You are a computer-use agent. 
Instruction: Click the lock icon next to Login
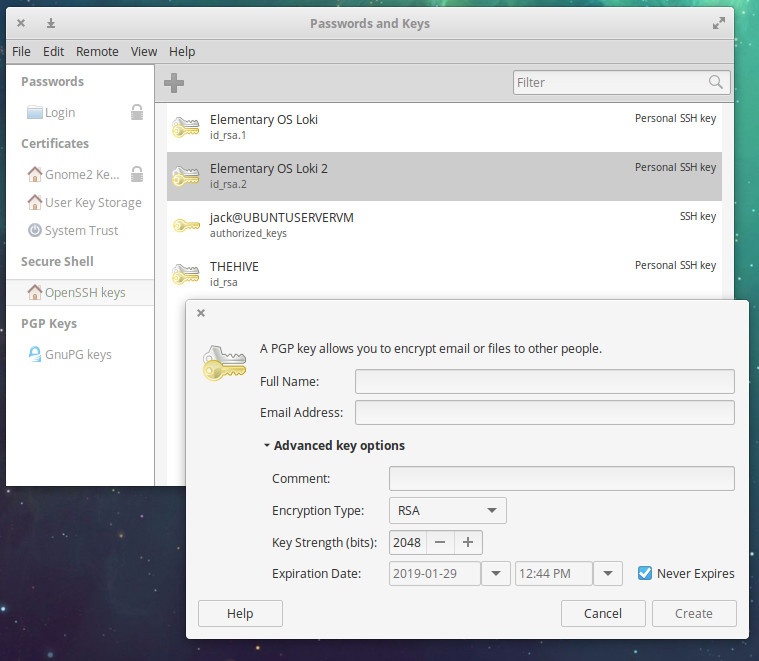point(137,113)
